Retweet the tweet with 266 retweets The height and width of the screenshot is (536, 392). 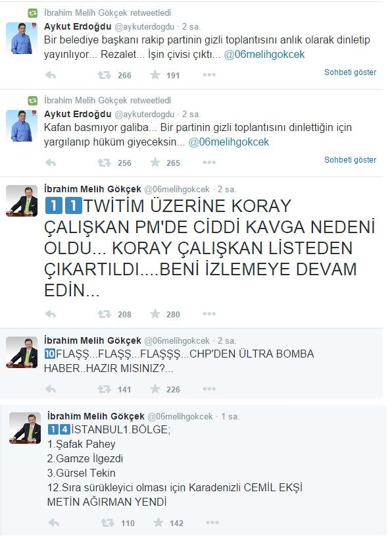tap(104, 75)
